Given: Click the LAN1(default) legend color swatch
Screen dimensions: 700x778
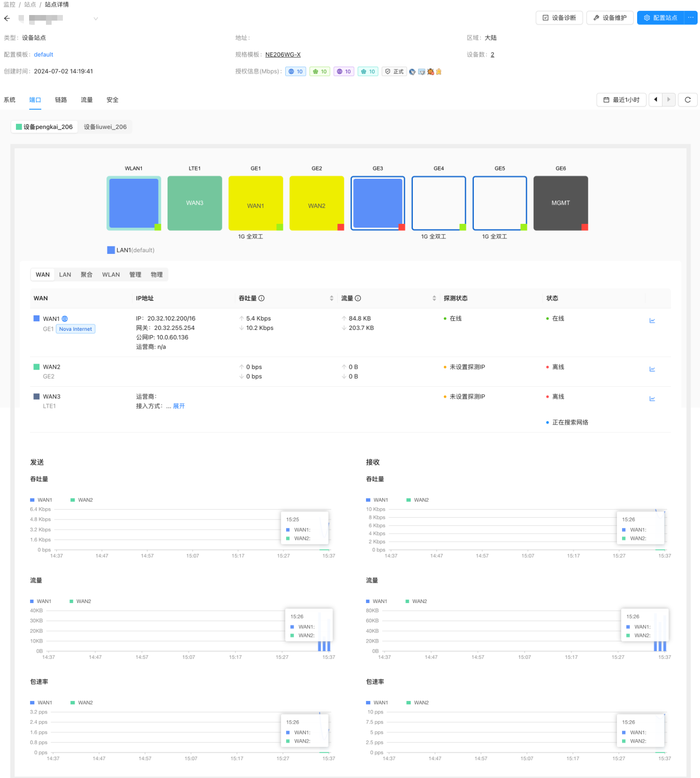Looking at the screenshot, I should tap(111, 250).
